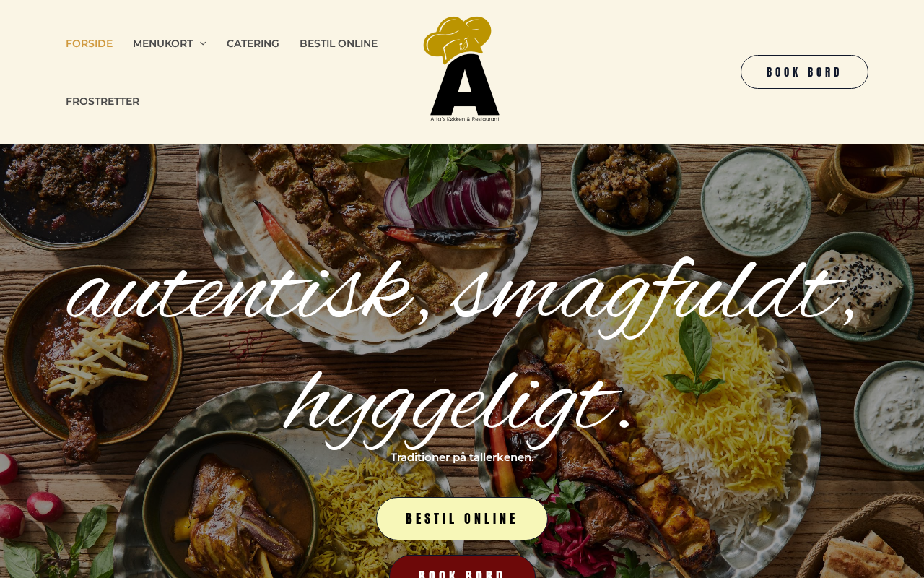Click the outlined BOOK BORD header button

pyautogui.click(x=804, y=72)
